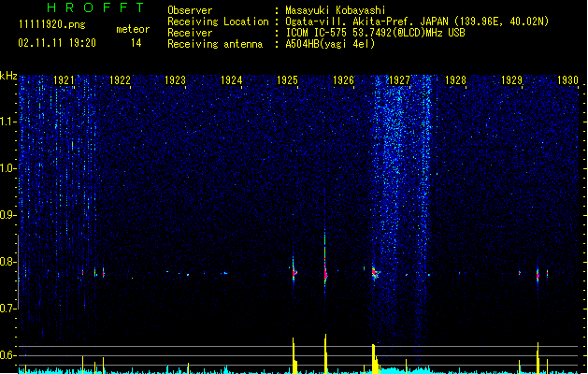Click the 0.8 kHz axis label
588x374 pixels.
pyautogui.click(x=7, y=262)
